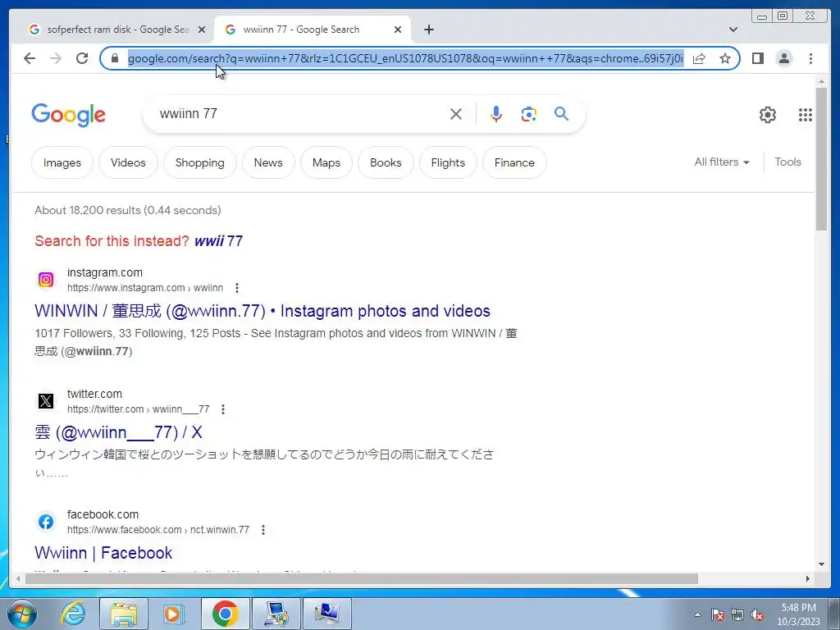Open Windows Media Player from taskbar
Screen dimensions: 840x630
tap(174, 614)
